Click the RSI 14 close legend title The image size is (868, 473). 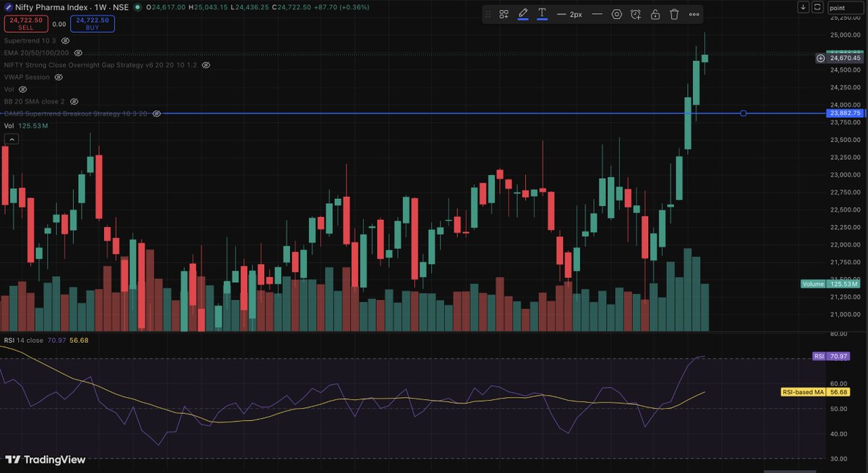23,340
